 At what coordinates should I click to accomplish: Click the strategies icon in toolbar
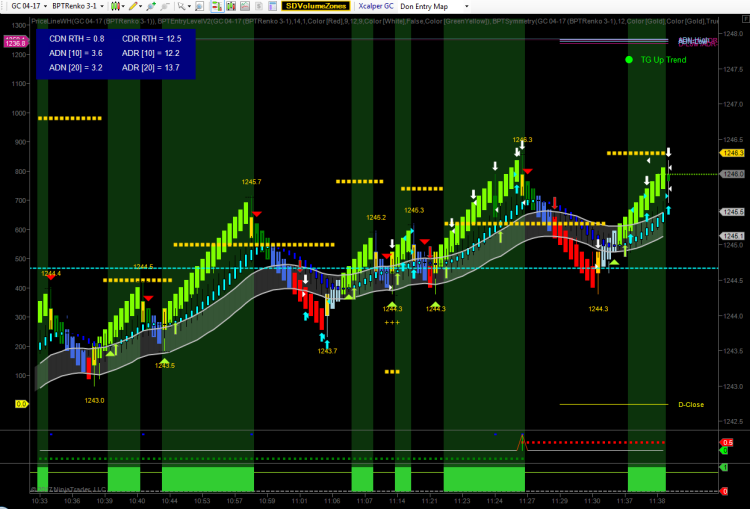pos(259,6)
